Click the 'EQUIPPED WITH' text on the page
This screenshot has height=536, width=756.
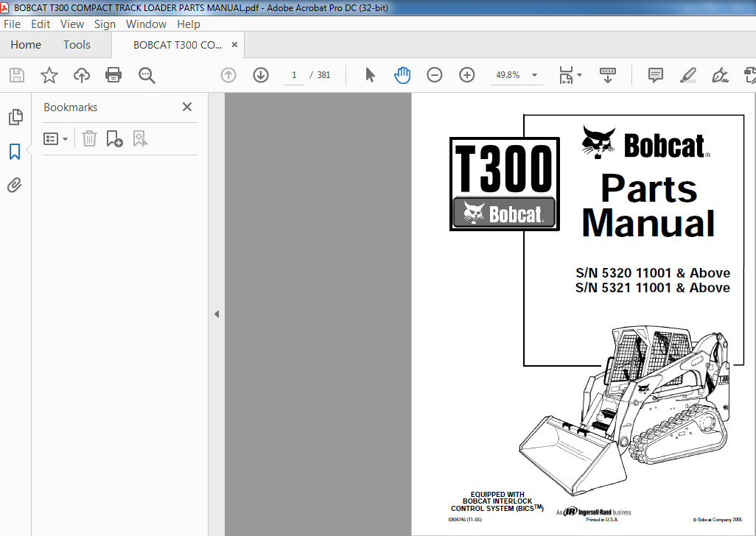coord(497,495)
